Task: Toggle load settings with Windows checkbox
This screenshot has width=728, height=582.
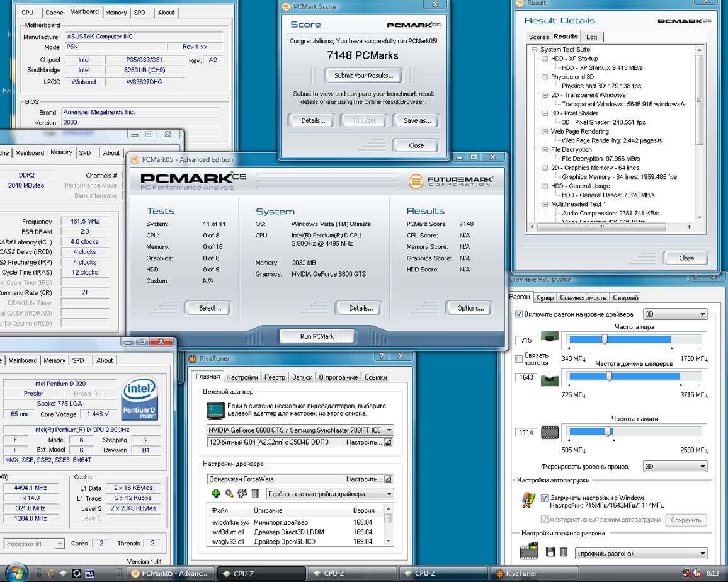Action: click(545, 498)
